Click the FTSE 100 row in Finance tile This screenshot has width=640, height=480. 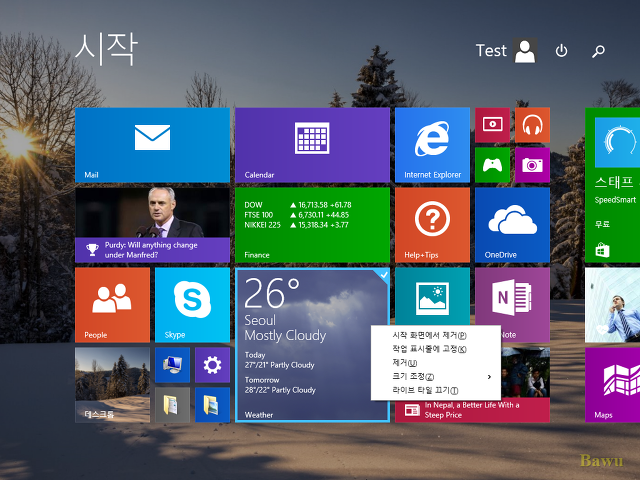(x=297, y=215)
